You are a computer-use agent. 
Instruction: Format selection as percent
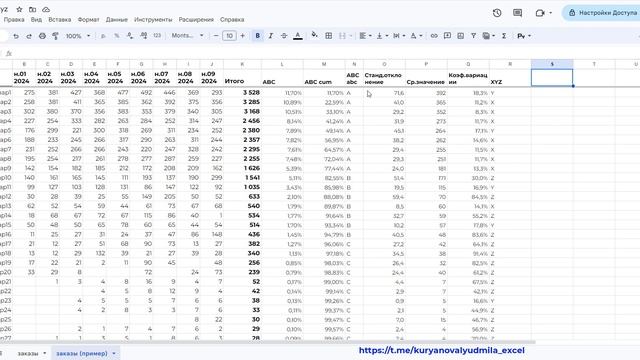point(116,36)
